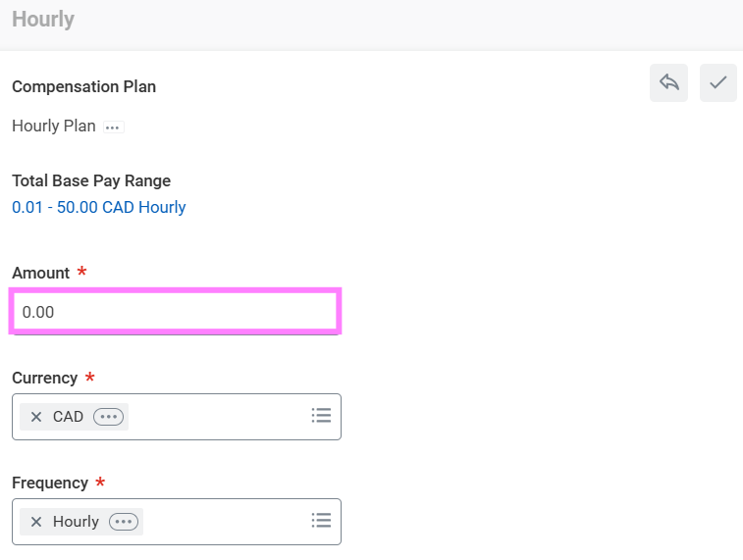Open the Frequency prompt list icon
Viewport: 743px width, 560px height.
tap(321, 521)
